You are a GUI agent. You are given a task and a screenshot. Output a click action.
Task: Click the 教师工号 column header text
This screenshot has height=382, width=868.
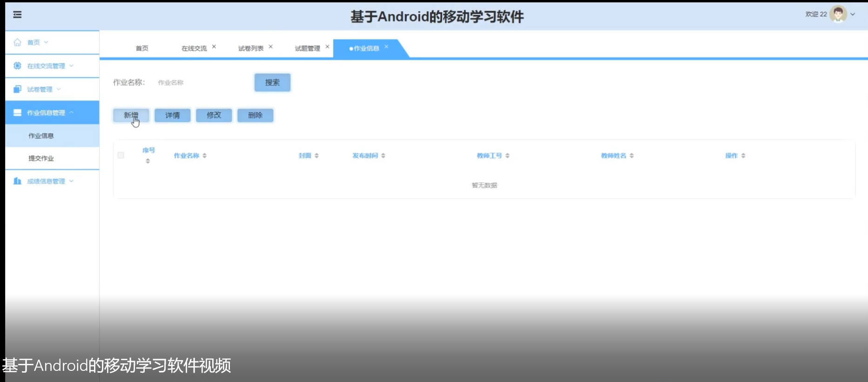490,156
